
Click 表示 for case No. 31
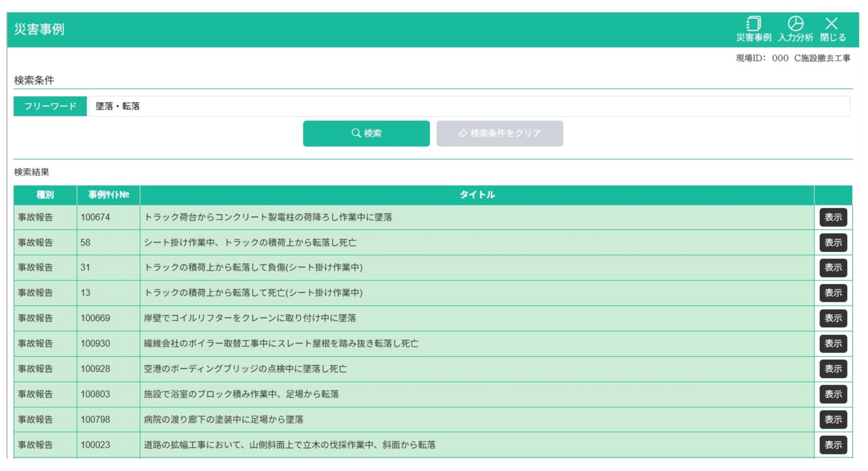(x=833, y=267)
